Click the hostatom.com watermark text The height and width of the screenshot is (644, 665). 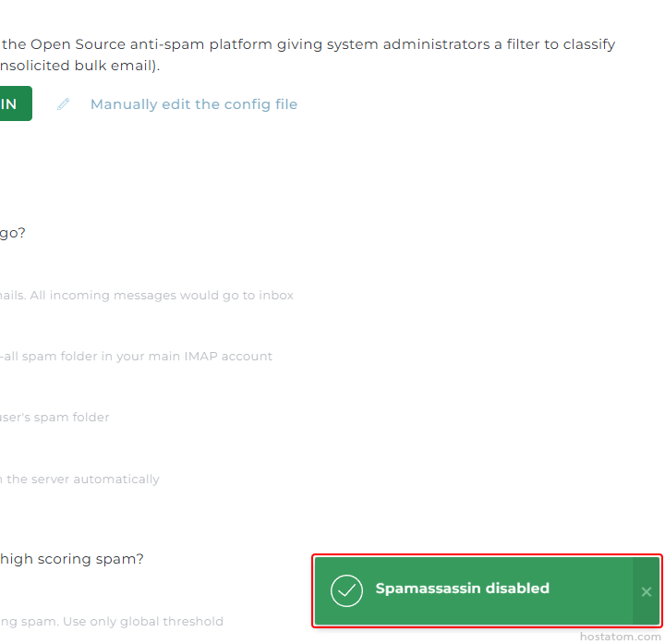(621, 637)
